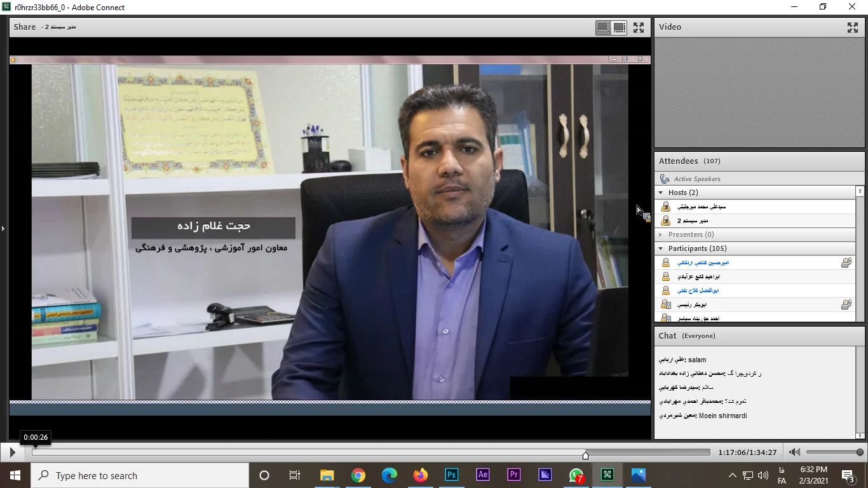Open Photoshop from the taskbar
Screen dimensions: 868x488
[x=452, y=475]
